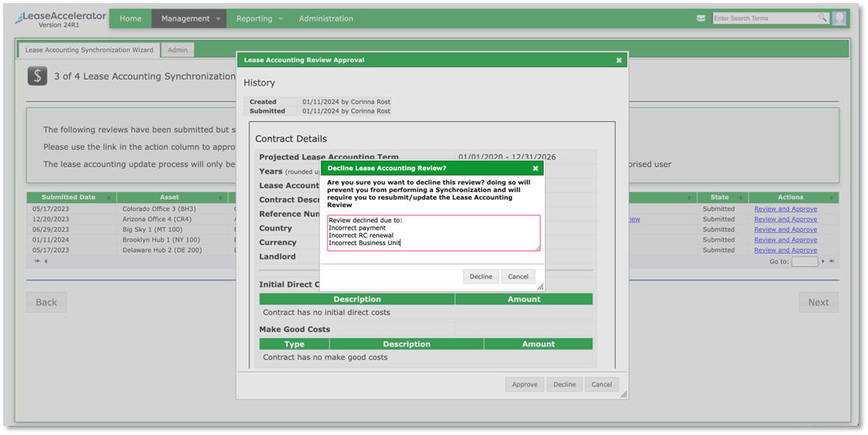Click Approve in the approval window
This screenshot has width=868, height=435.
pos(525,385)
